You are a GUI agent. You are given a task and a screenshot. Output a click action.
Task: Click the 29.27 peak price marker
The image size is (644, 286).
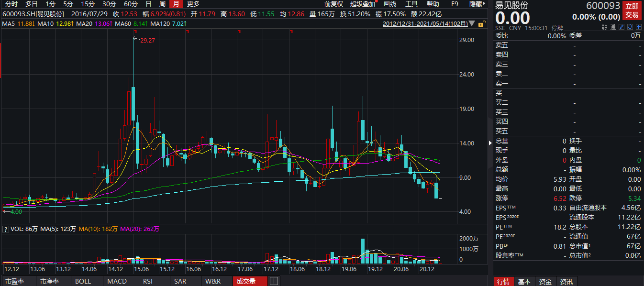click(147, 41)
